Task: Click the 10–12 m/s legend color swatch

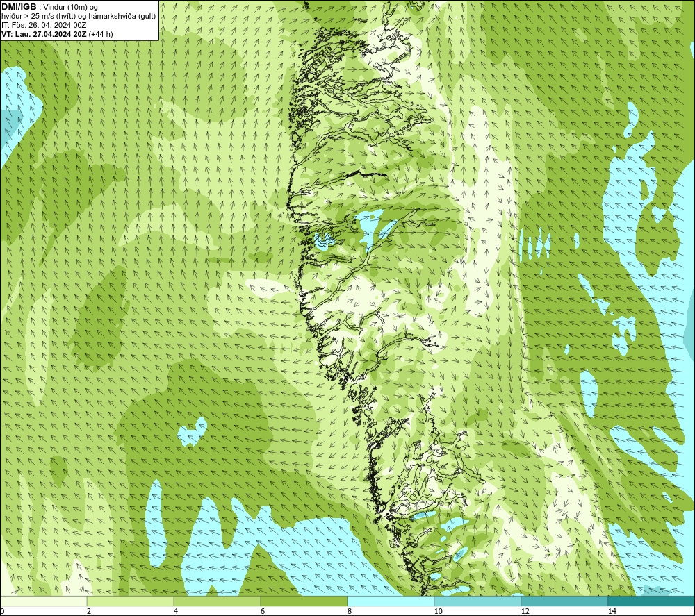Action: click(x=477, y=601)
